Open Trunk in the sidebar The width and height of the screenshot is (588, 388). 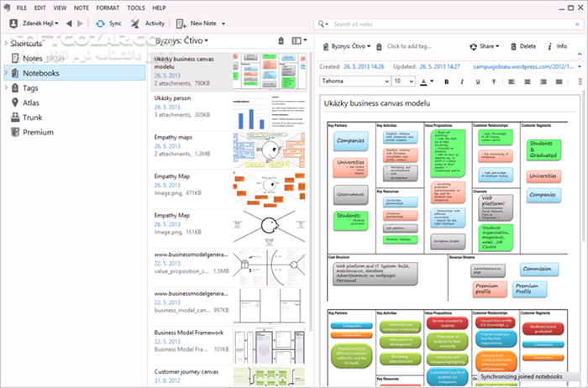click(32, 117)
